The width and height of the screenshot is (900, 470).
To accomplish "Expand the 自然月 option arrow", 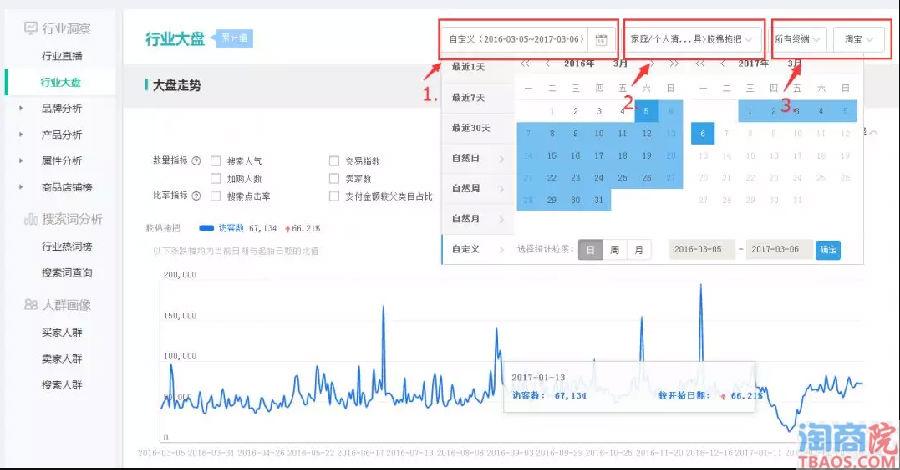I will coord(502,219).
